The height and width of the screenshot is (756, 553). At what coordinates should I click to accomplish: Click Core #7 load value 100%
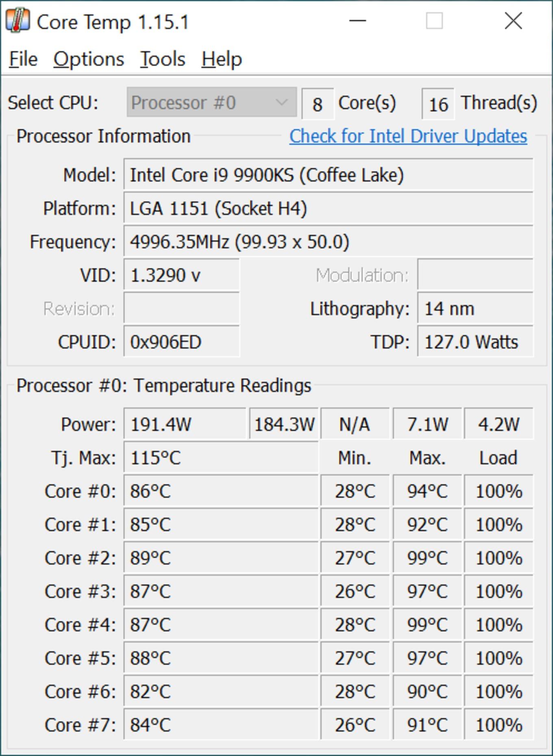pyautogui.click(x=499, y=725)
